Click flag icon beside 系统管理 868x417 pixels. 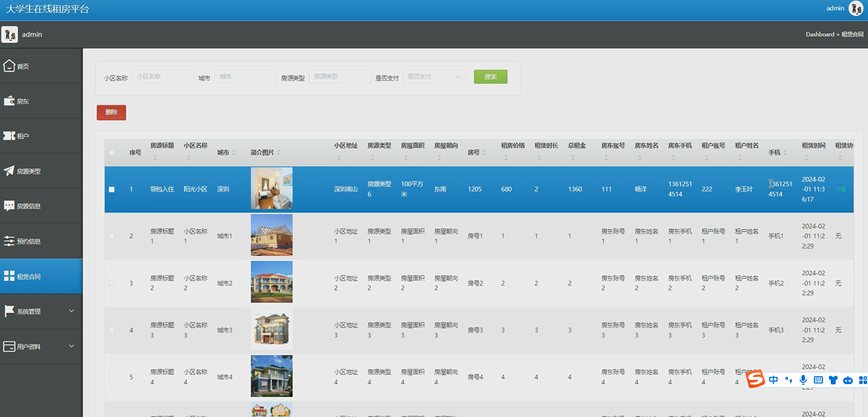(9, 311)
